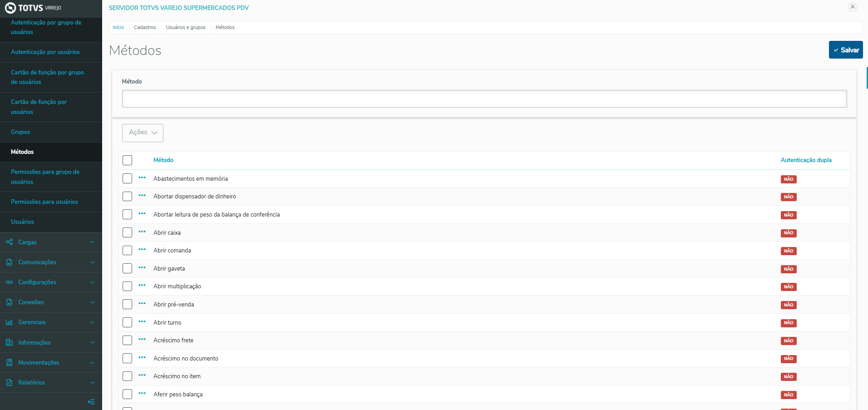Check the Abortar dispensador de dinheiro row
The width and height of the screenshot is (868, 410).
pyautogui.click(x=128, y=196)
